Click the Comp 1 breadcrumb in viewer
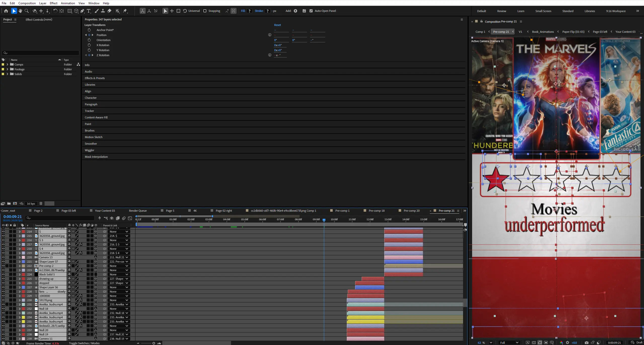644x345 pixels. pos(480,32)
